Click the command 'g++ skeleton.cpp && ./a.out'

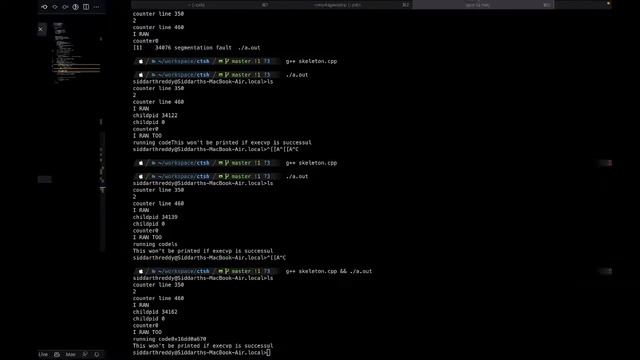click(329, 271)
